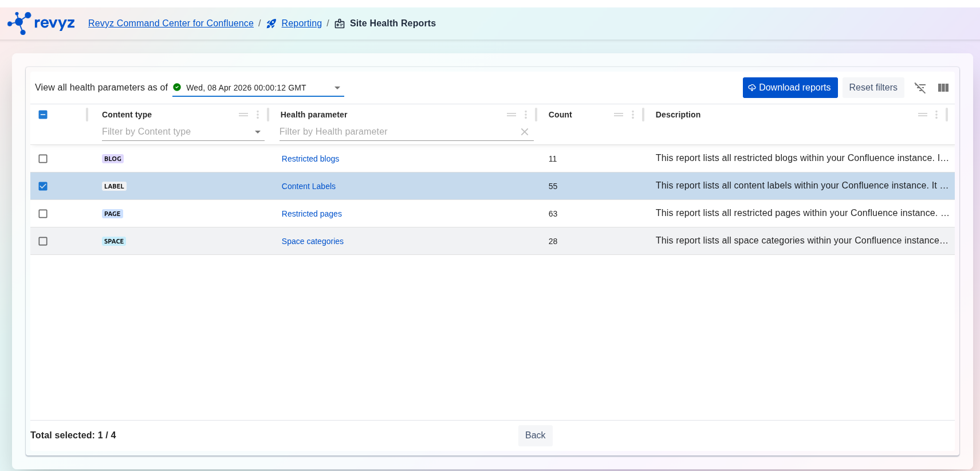Image resolution: width=980 pixels, height=471 pixels.
Task: Open Filter by Content type dropdown
Action: [257, 132]
